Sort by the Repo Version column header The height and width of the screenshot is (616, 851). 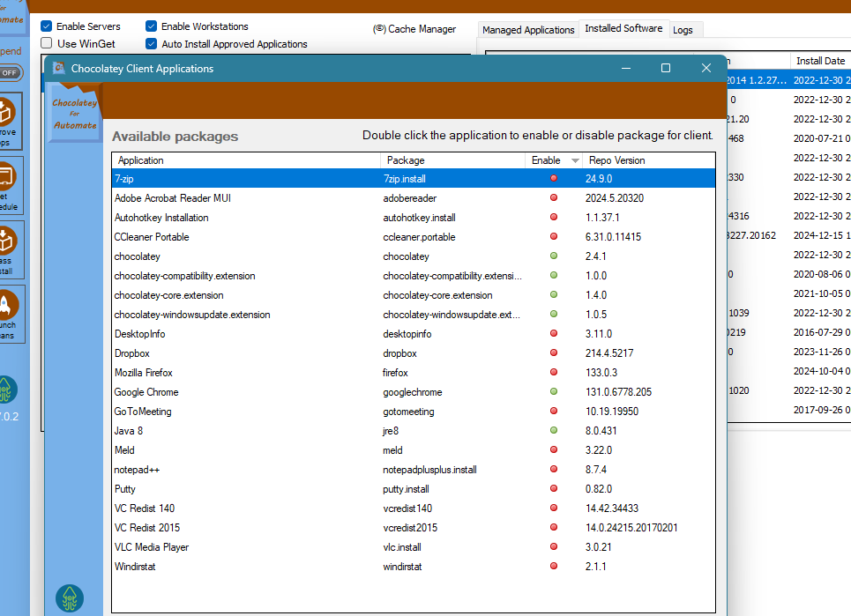coord(617,160)
